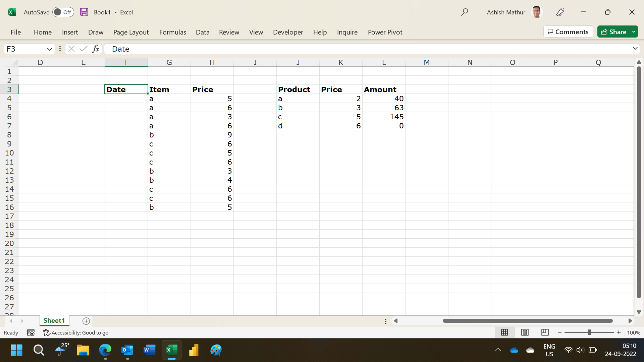
Task: Click the Insert Function fx icon
Action: [96, 49]
